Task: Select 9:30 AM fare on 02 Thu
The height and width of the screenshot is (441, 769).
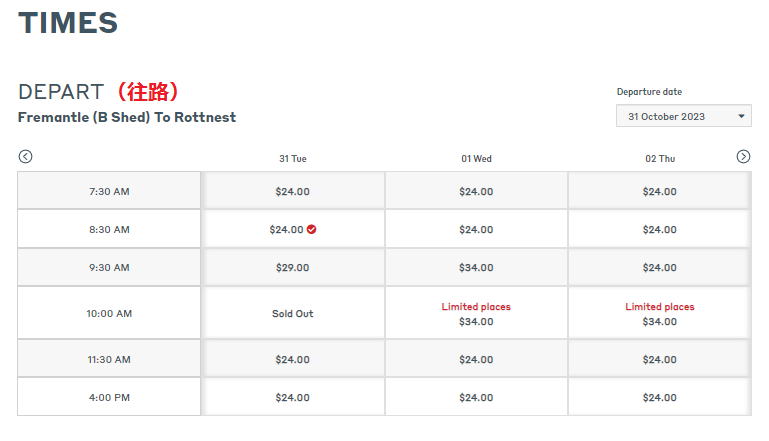Action: 660,267
